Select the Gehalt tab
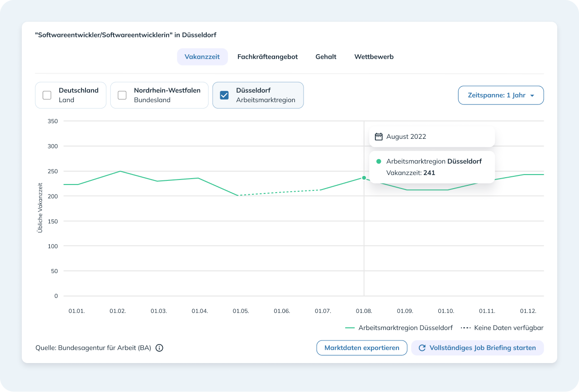Viewport: 579px width, 392px height. pos(326,57)
